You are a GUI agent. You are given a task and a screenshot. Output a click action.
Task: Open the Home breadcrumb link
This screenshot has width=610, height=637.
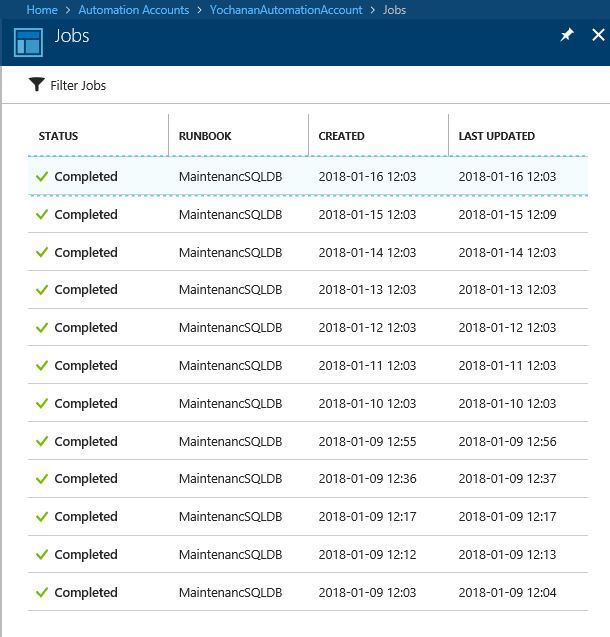point(42,10)
